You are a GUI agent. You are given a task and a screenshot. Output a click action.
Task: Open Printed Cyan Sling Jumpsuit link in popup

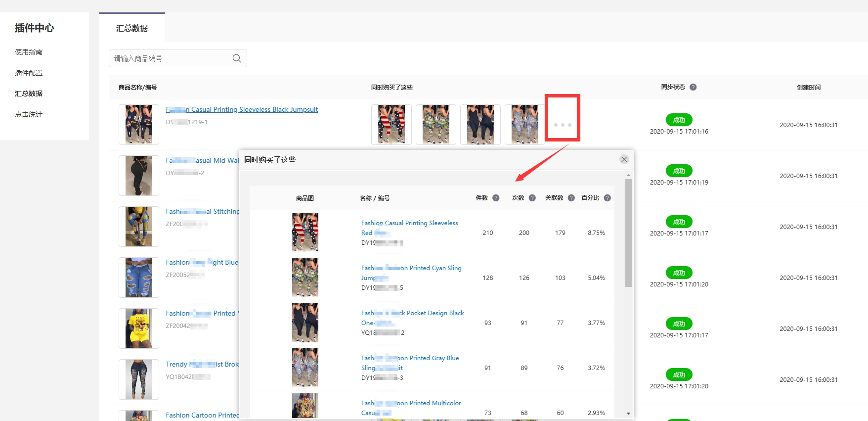[x=411, y=268]
